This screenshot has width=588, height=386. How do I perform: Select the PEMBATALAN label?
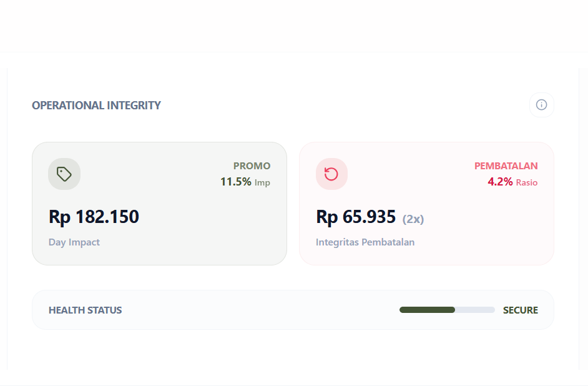point(506,166)
